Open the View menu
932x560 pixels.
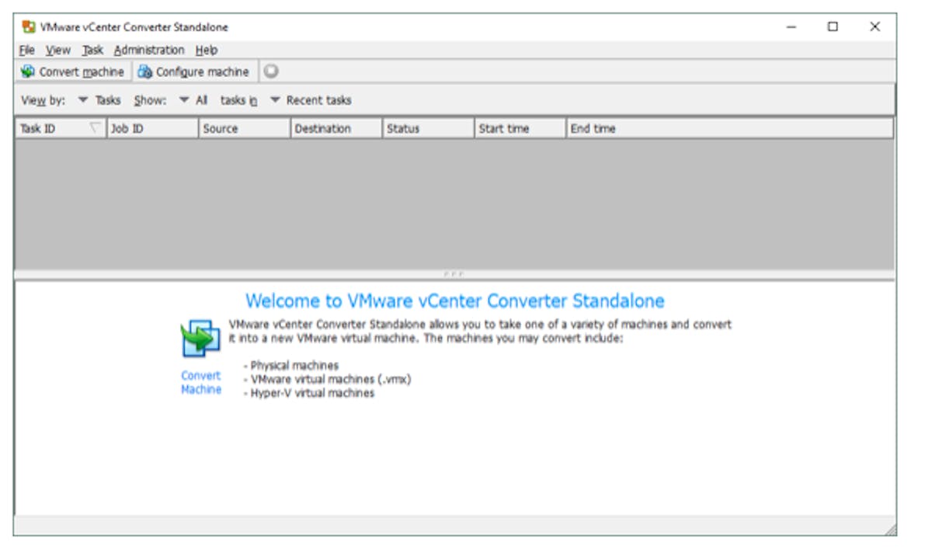coord(57,50)
